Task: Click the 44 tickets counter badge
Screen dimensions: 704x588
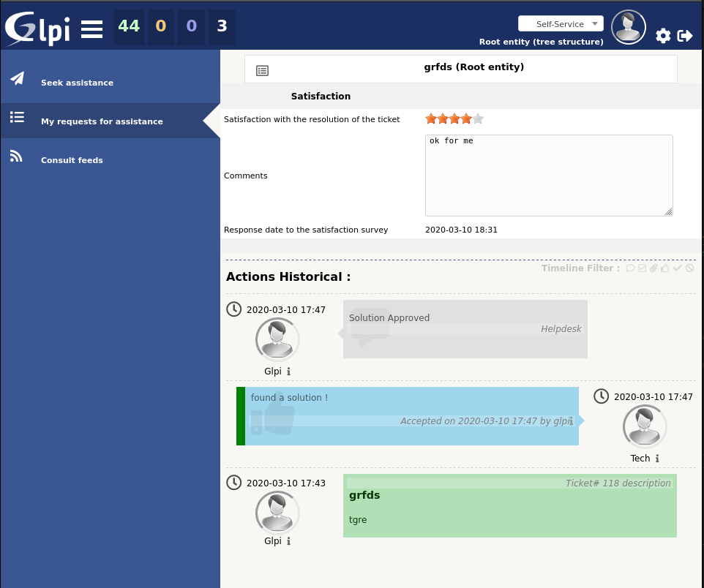Action: pyautogui.click(x=129, y=25)
